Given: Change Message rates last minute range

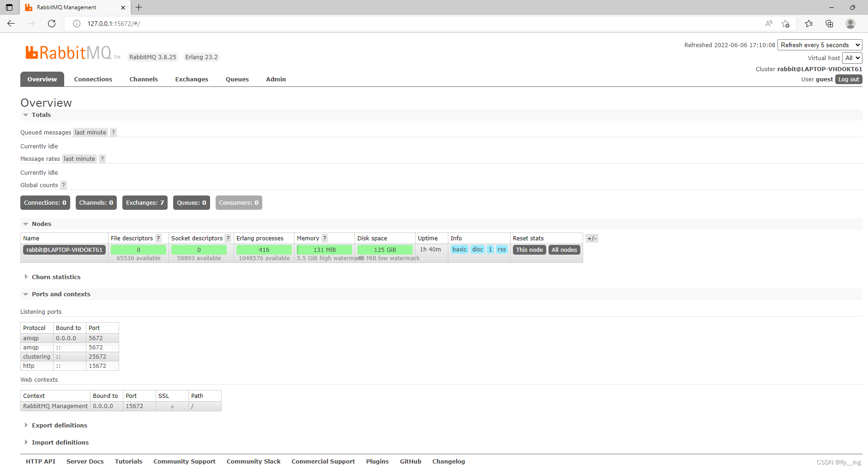Looking at the screenshot, I should 79,159.
